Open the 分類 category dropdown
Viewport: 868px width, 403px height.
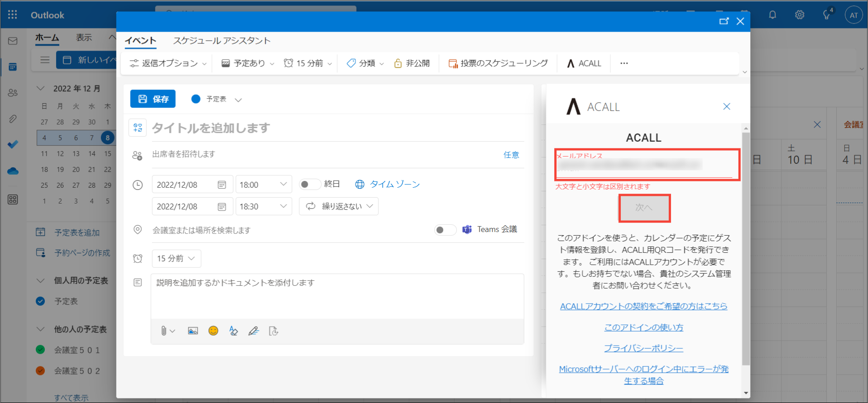pyautogui.click(x=365, y=63)
